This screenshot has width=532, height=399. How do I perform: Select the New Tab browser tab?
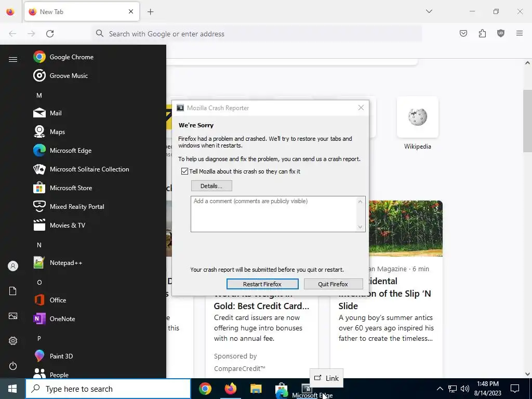[82, 11]
